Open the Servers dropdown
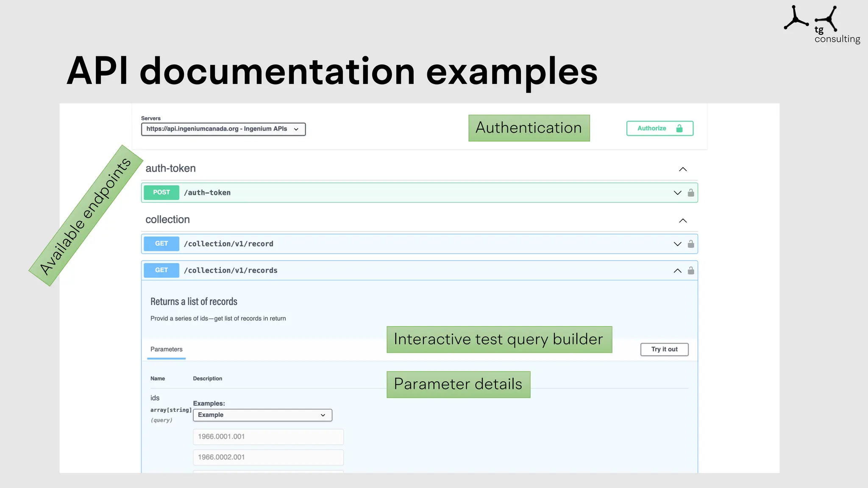Screen dimensions: 868x488 tap(223, 129)
